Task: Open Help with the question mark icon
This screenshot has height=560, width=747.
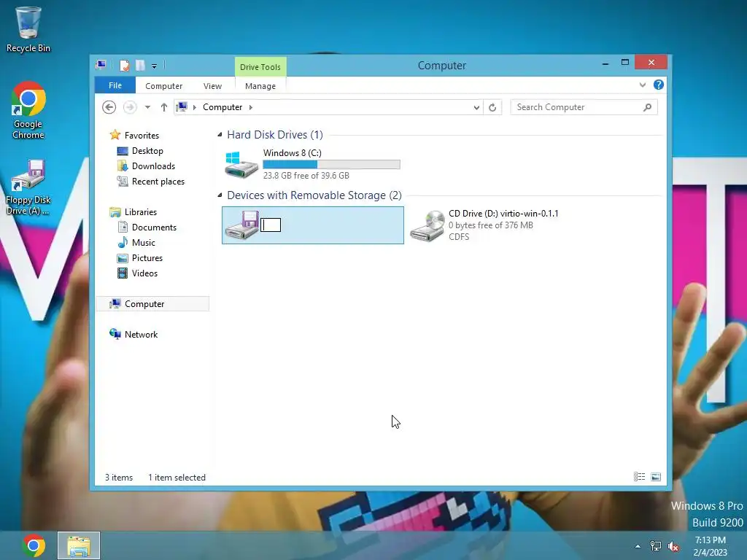Action: pyautogui.click(x=659, y=85)
